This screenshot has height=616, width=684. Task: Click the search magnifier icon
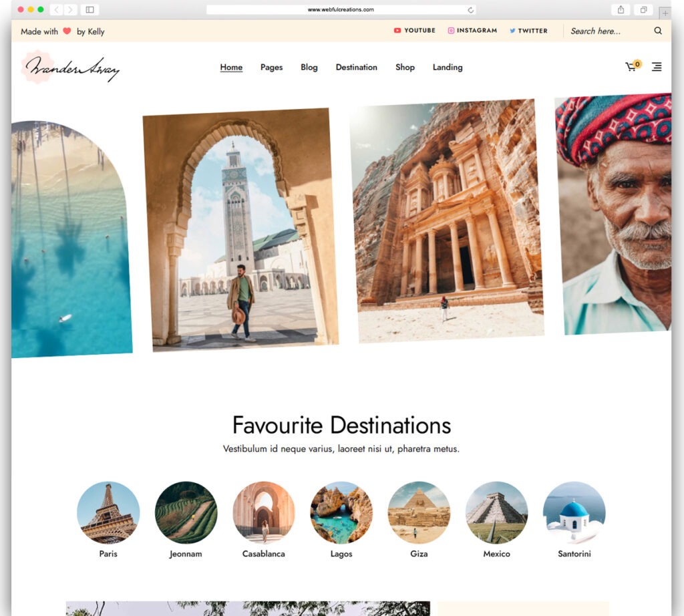[x=658, y=31]
